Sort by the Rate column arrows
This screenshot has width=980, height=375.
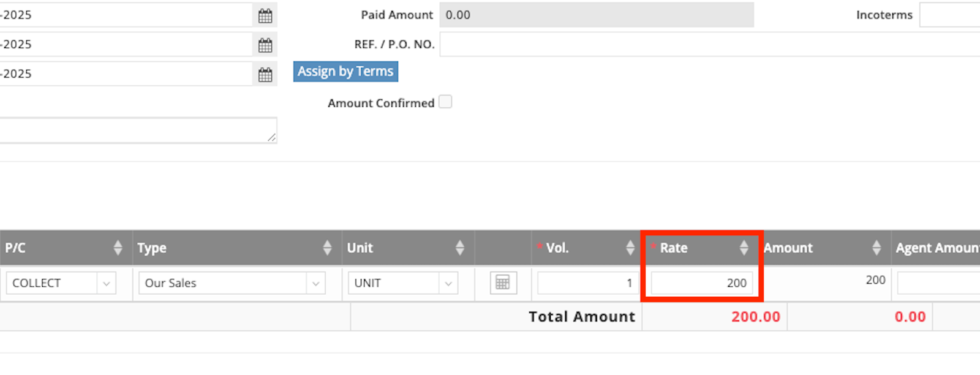[x=744, y=248]
